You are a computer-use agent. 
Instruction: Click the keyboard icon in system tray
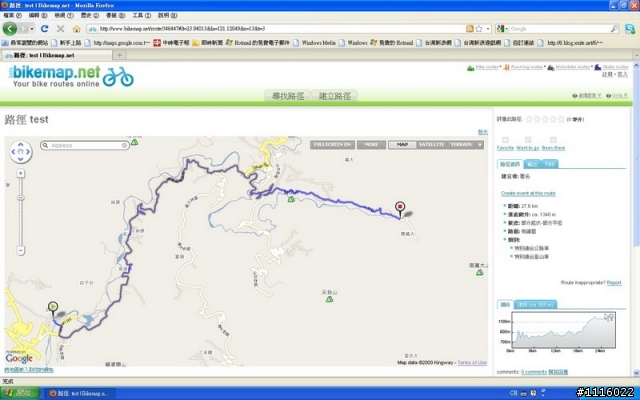pos(524,393)
